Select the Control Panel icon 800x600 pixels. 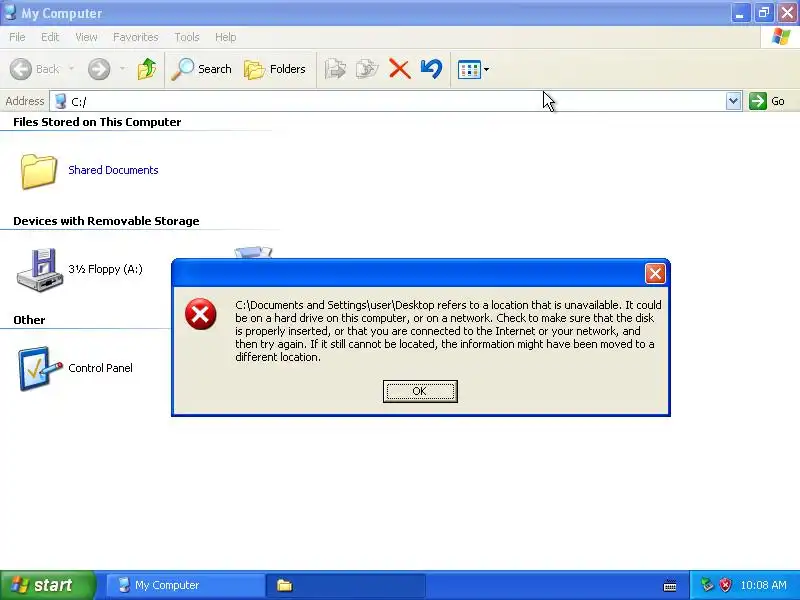(x=40, y=369)
